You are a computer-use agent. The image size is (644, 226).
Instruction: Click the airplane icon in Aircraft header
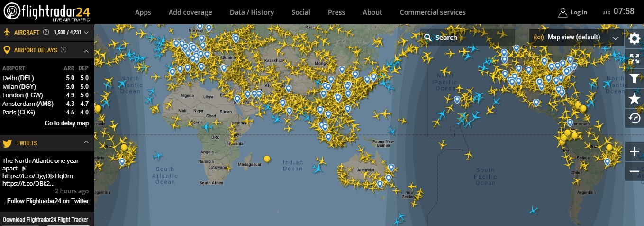pos(7,32)
